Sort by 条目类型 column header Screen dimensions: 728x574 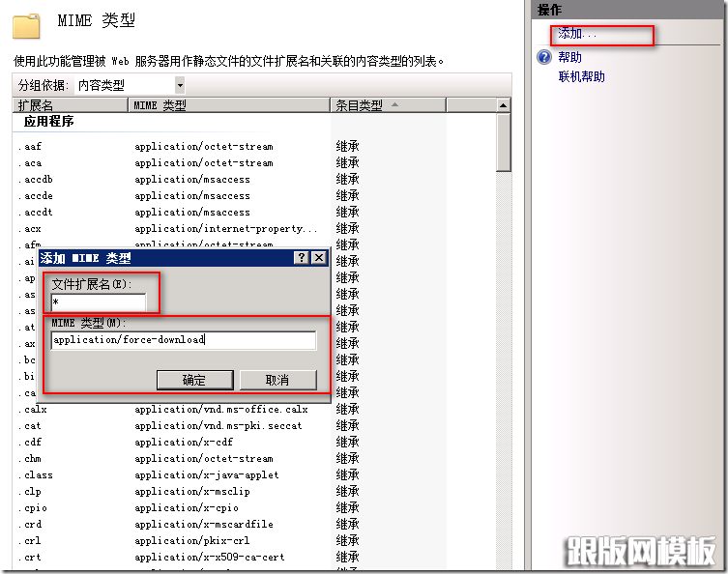[388, 105]
